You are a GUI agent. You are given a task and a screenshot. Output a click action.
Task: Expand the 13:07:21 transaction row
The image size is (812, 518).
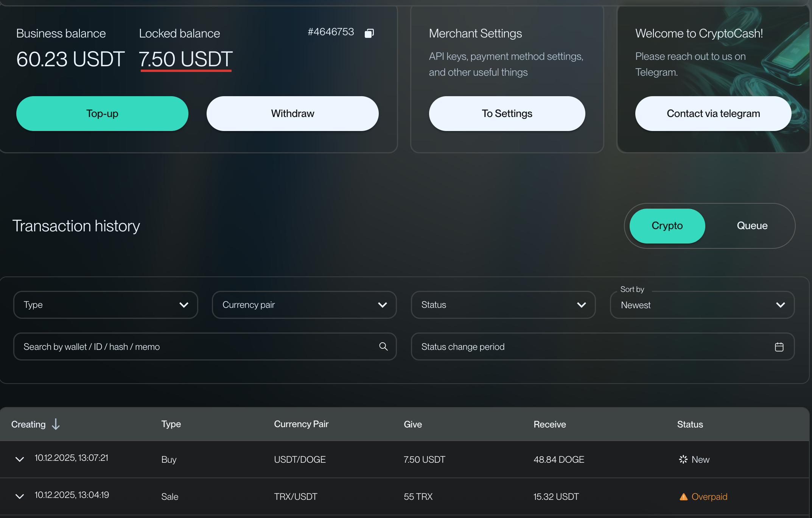[x=20, y=459]
